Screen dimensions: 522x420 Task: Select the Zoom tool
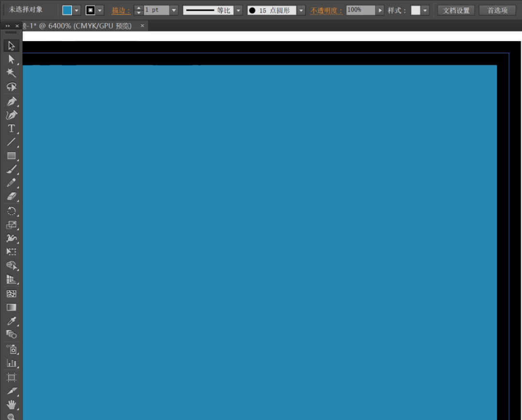click(x=11, y=416)
